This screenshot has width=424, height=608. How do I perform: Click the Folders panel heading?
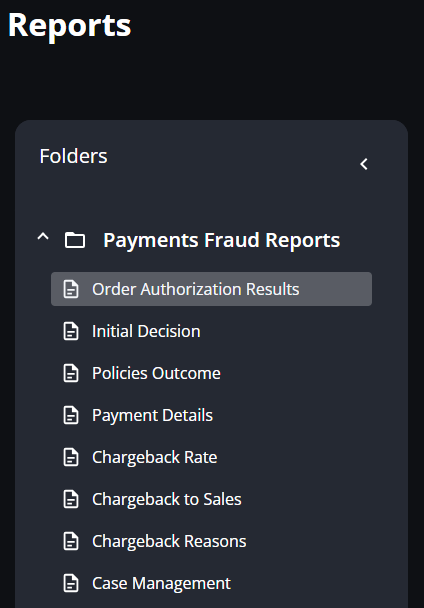coord(73,156)
